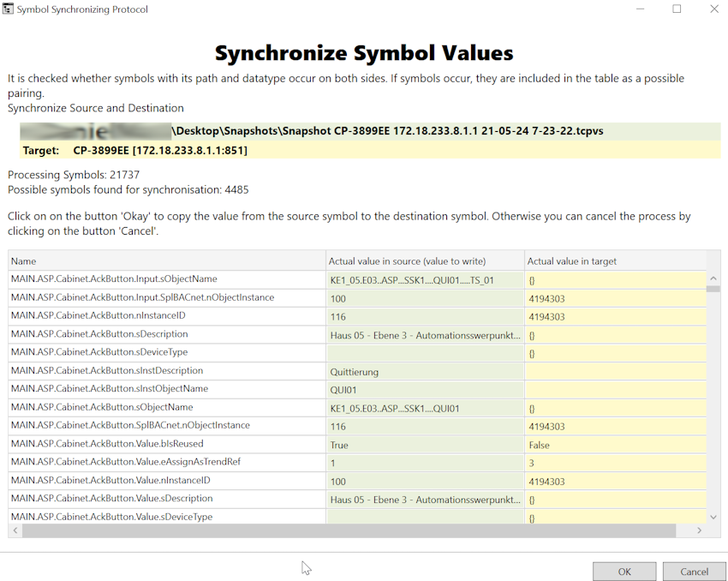Viewport: 728px width, 581px height.
Task: Click the vertical scrollbar down arrow
Action: click(713, 517)
